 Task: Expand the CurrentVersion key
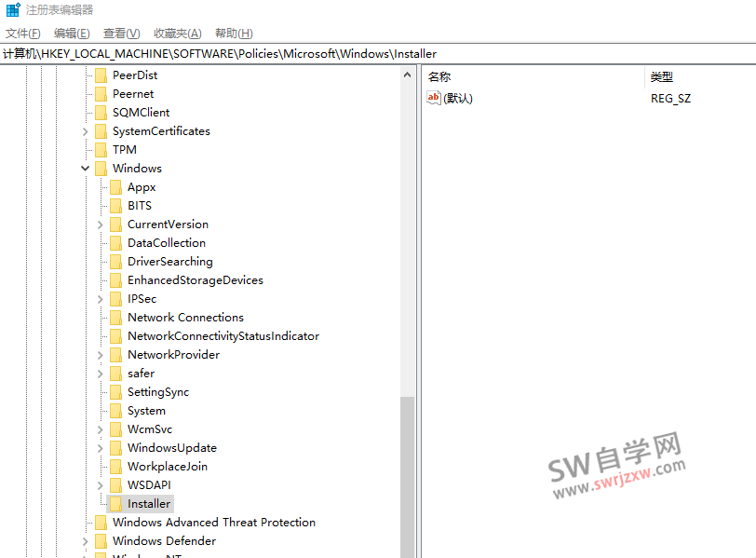[101, 225]
